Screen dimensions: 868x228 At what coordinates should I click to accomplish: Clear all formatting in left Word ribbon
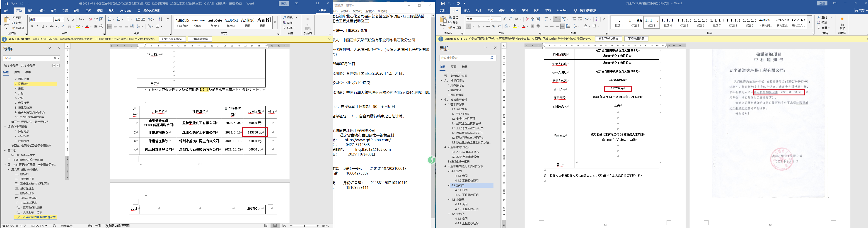click(90, 19)
